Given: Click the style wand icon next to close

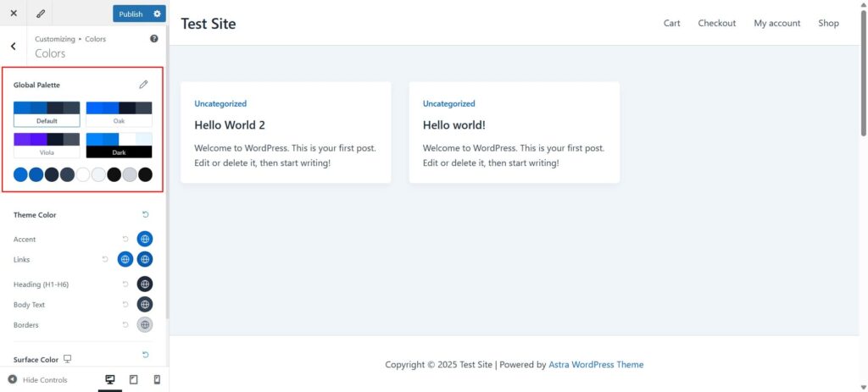Looking at the screenshot, I should (x=41, y=14).
